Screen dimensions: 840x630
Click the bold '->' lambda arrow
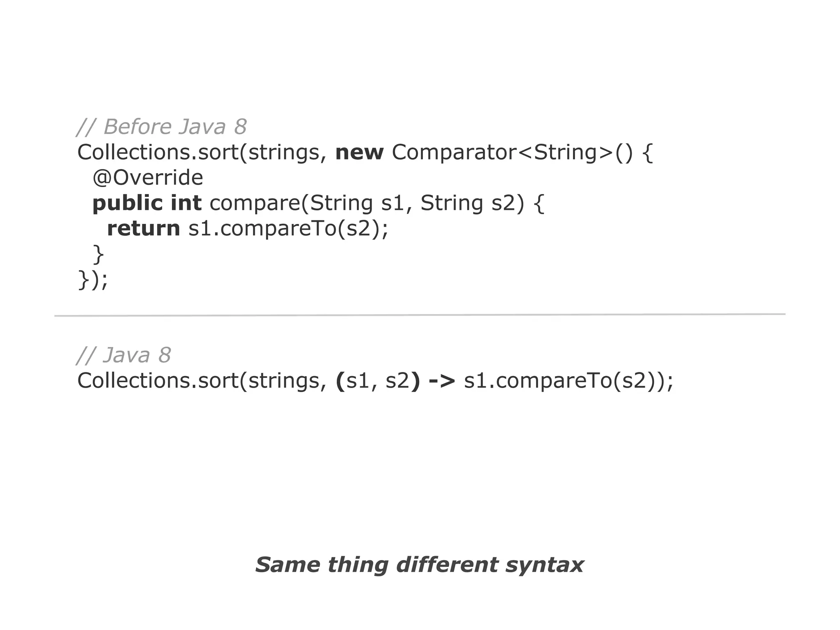coord(441,381)
